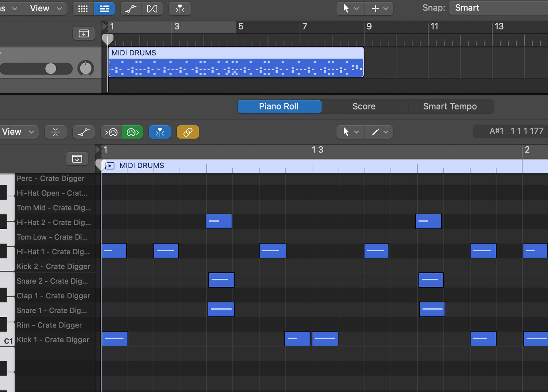Image resolution: width=548 pixels, height=392 pixels.
Task: Toggle the blue catch playhead button
Action: point(160,132)
